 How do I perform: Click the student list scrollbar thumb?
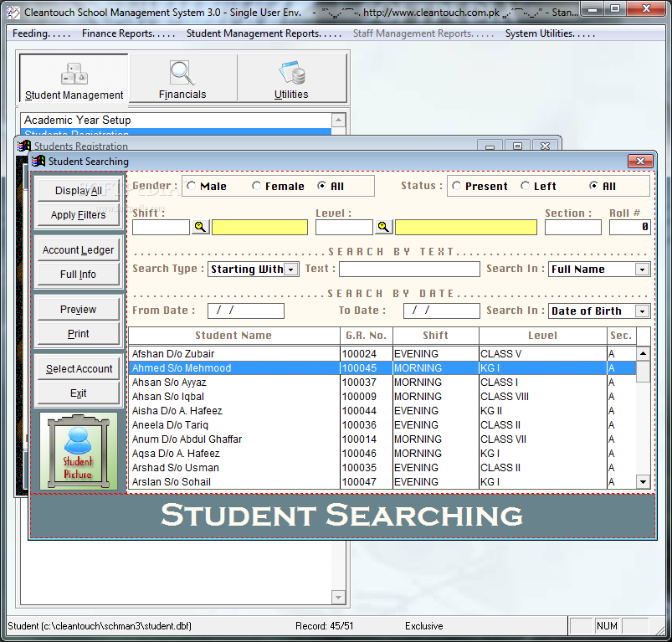click(643, 371)
